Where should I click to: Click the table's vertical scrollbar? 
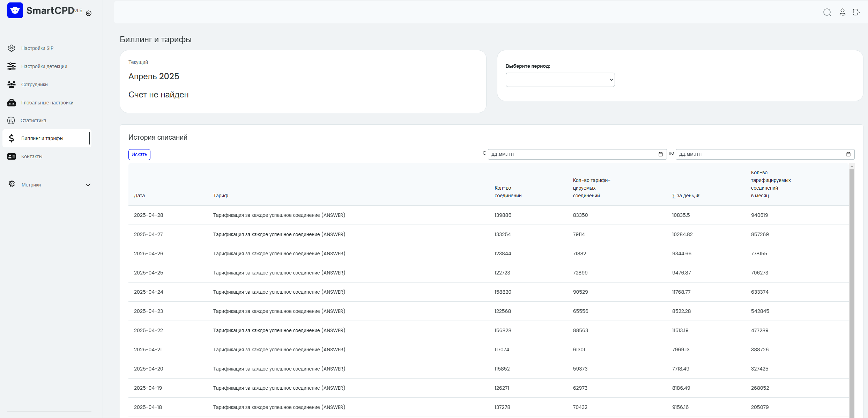coord(852,291)
